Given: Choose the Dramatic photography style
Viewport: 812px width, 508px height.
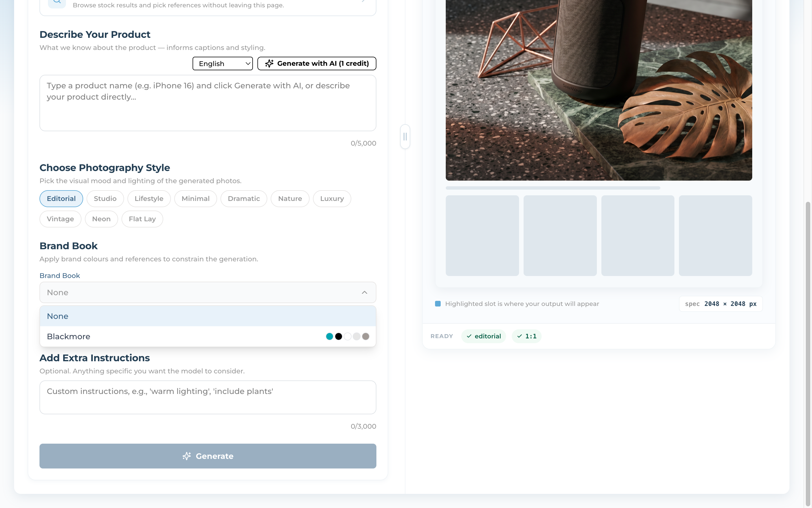Looking at the screenshot, I should click(244, 199).
